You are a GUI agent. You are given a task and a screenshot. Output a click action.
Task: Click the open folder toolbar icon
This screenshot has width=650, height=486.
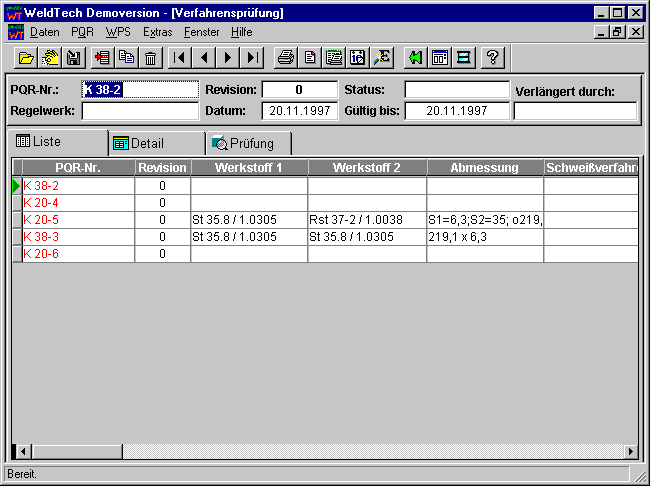(26, 57)
